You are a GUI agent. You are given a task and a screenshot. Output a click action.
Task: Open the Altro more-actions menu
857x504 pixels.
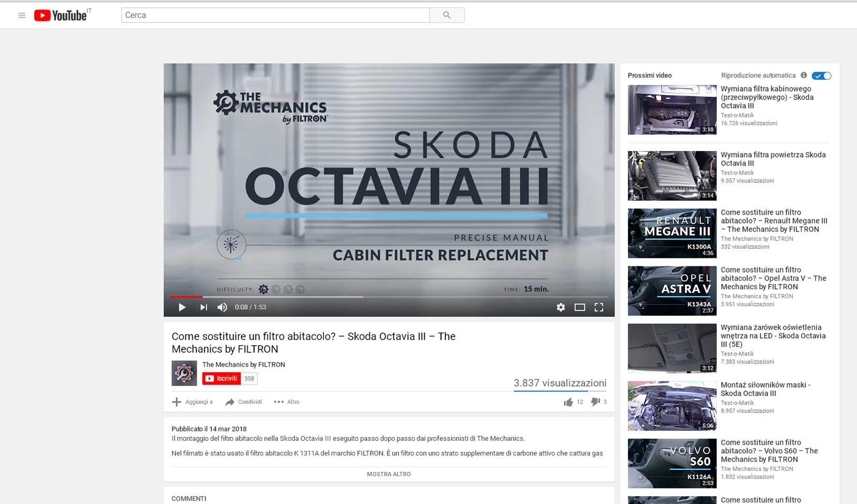(286, 402)
